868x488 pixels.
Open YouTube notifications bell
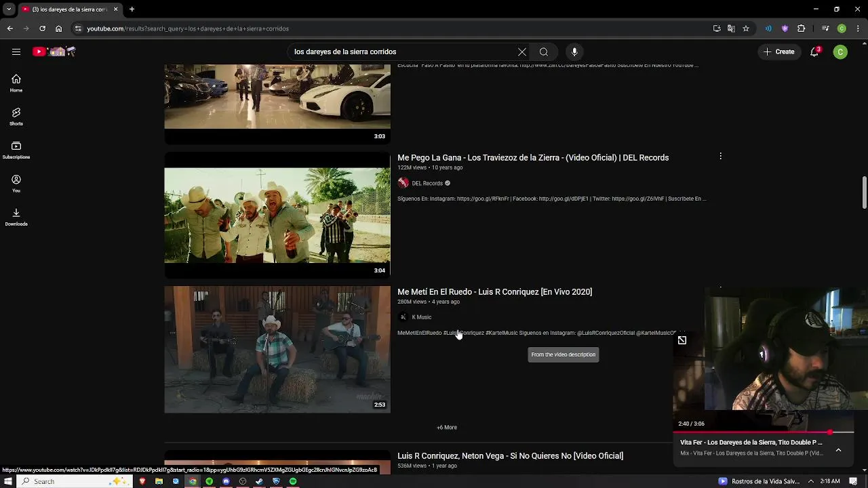click(814, 52)
